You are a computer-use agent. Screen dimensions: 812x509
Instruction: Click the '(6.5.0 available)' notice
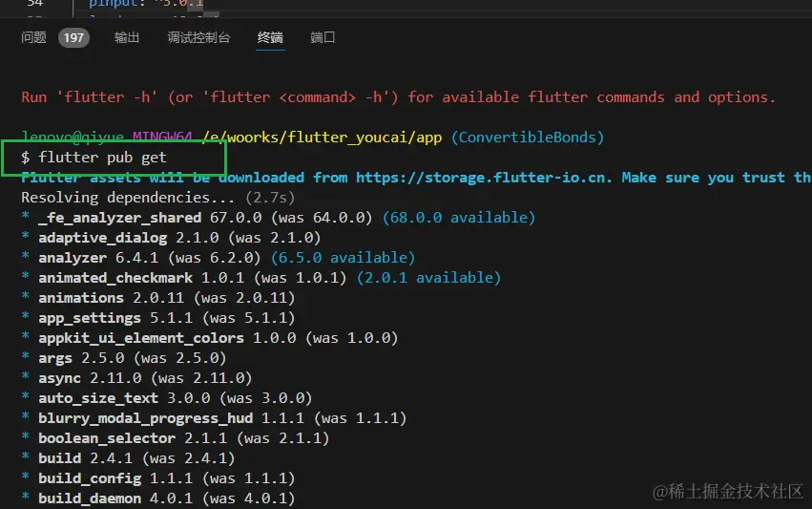pyautogui.click(x=343, y=258)
